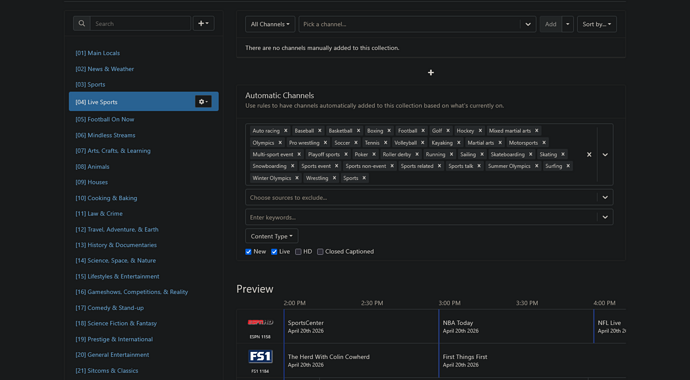Viewport: 690px width, 380px height.
Task: Open the [10] Cooking & Baking collection
Action: [106, 198]
